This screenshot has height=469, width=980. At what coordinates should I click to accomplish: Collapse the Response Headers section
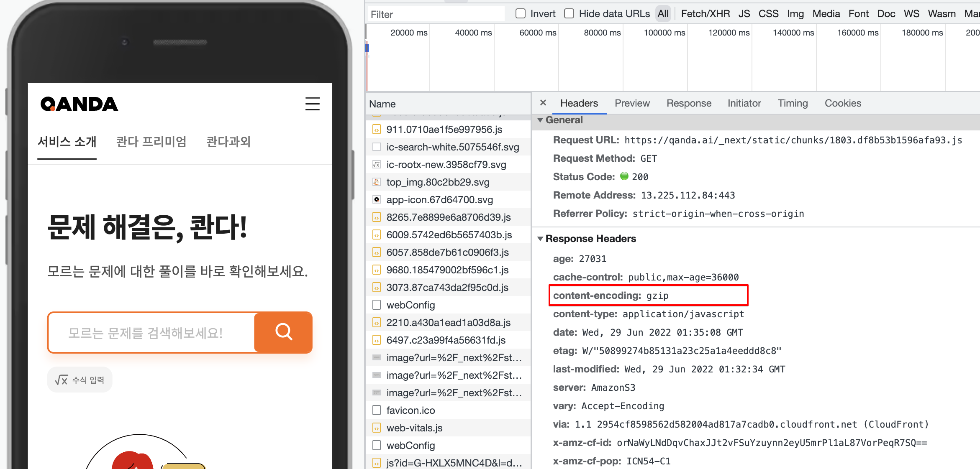(540, 239)
